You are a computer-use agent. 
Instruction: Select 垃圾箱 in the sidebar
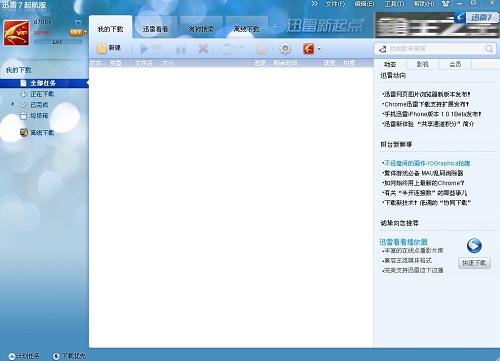pyautogui.click(x=39, y=116)
